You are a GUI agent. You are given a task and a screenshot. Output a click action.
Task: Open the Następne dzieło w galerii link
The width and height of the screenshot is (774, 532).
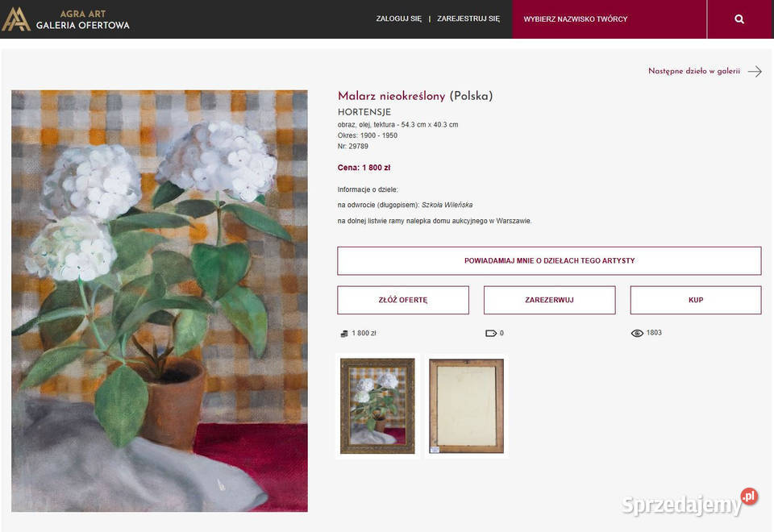point(694,71)
